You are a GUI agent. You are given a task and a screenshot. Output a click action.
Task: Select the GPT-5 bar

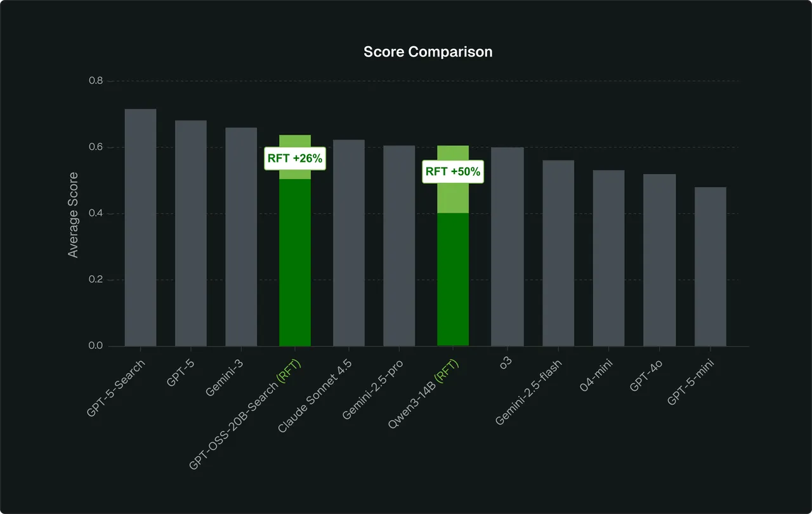click(x=191, y=233)
